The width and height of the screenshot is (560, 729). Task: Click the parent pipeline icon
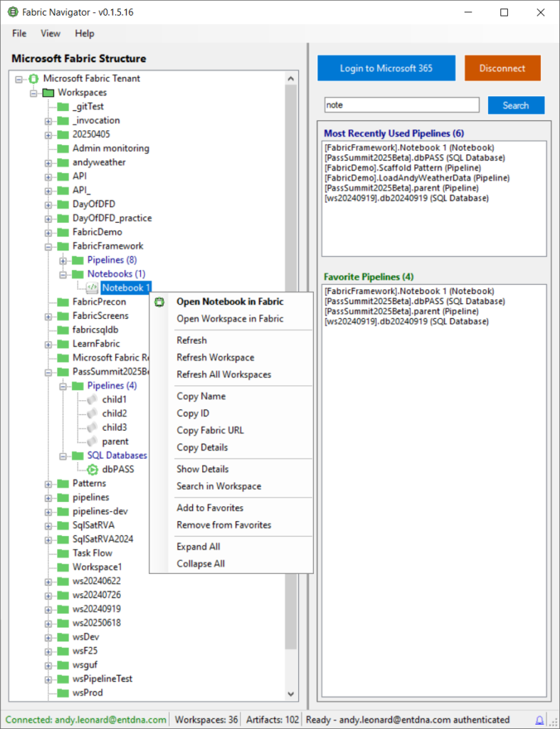93,441
